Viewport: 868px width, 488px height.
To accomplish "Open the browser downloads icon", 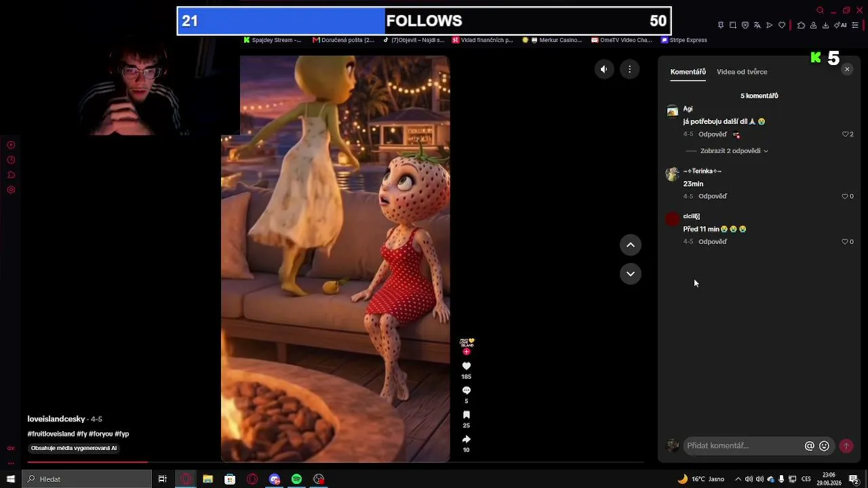I will point(825,25).
